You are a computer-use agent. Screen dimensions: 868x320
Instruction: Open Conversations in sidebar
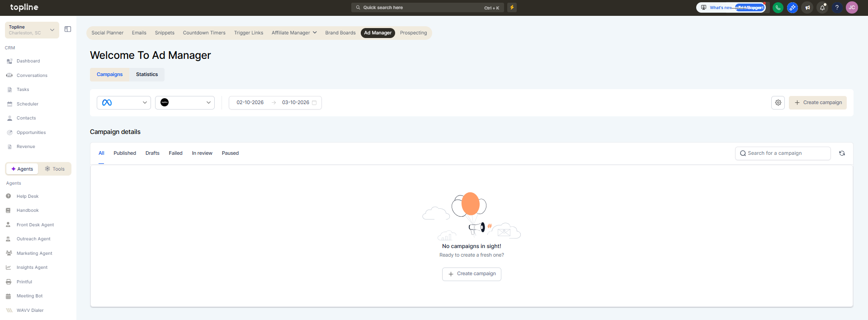coord(32,76)
